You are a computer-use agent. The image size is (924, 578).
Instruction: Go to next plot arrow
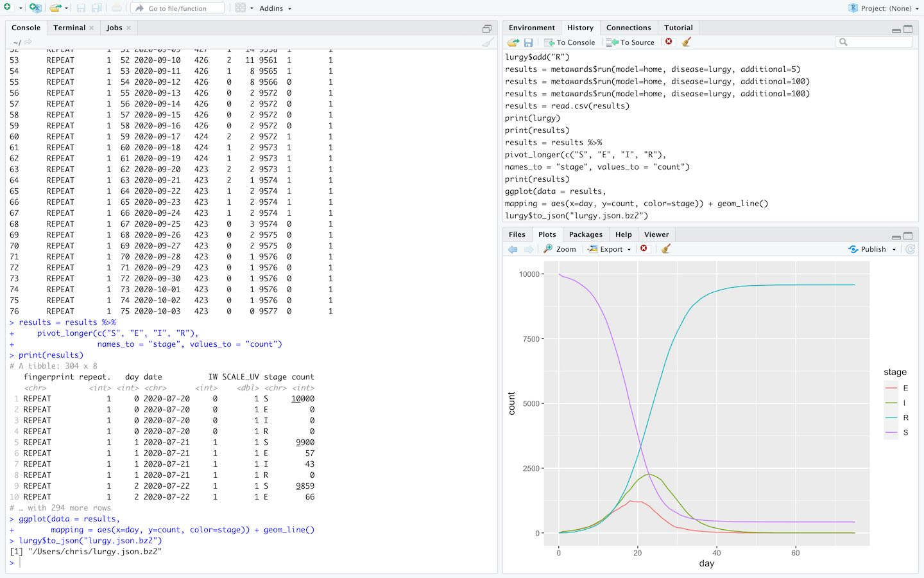pyautogui.click(x=529, y=249)
